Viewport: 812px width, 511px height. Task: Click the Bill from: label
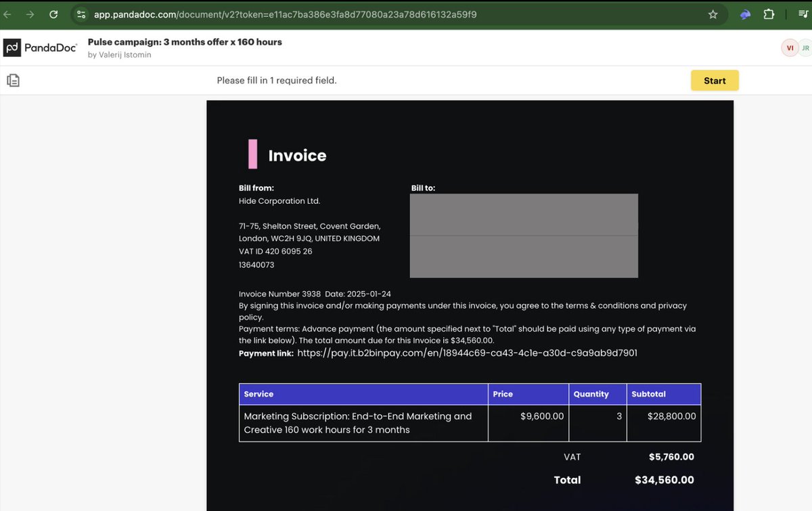[x=256, y=188]
